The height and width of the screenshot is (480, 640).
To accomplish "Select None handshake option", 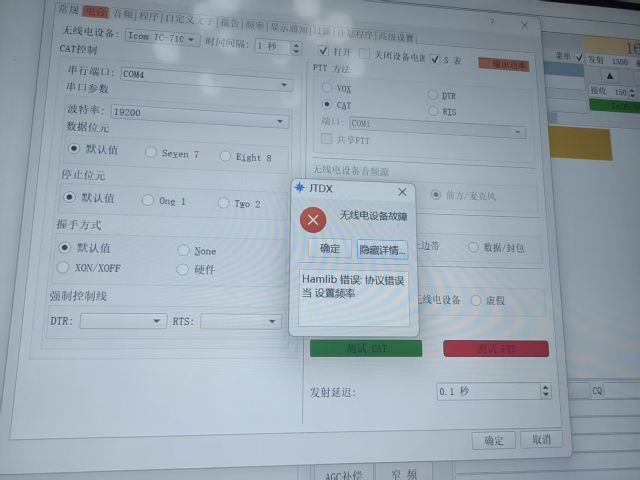I will point(183,250).
